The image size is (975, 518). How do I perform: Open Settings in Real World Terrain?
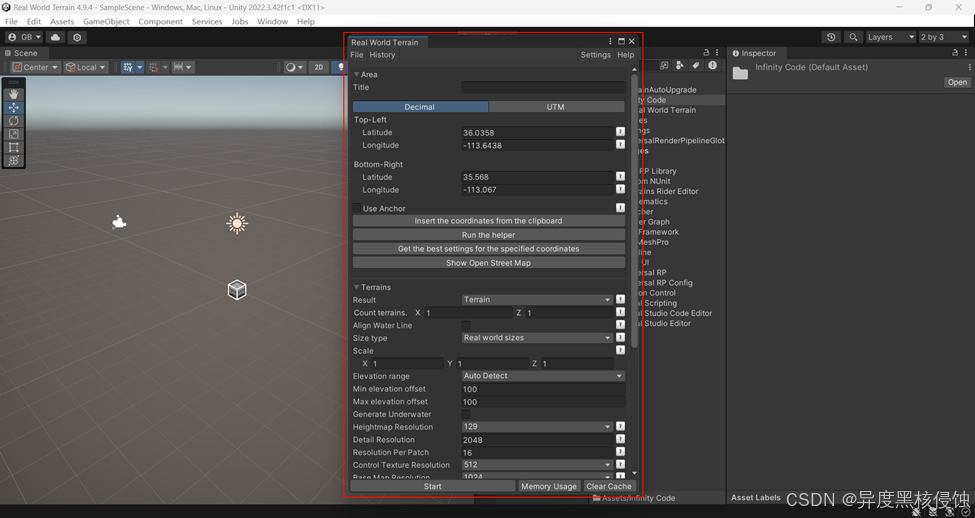click(595, 55)
